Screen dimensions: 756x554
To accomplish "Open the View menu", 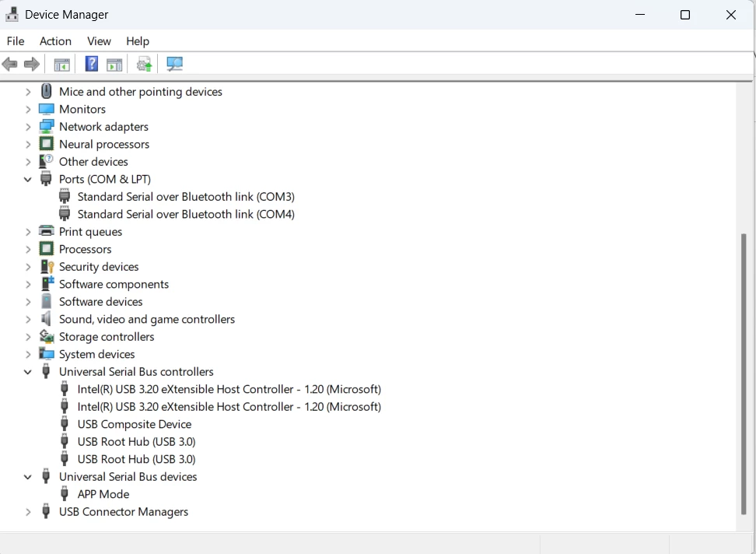I will (x=99, y=41).
